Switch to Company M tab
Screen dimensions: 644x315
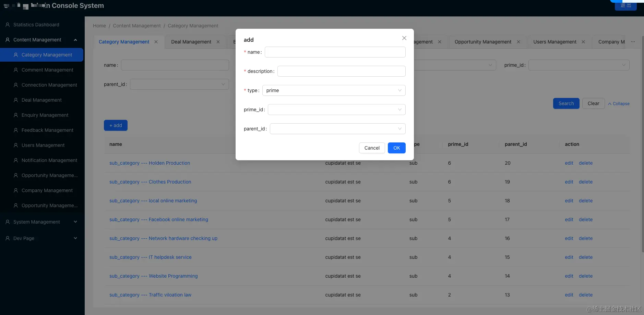611,42
